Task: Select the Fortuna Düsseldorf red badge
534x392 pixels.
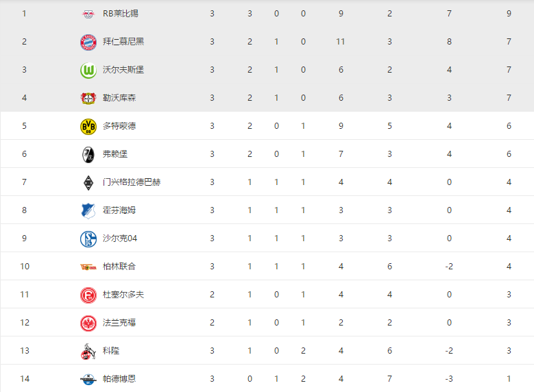Action: coord(88,295)
